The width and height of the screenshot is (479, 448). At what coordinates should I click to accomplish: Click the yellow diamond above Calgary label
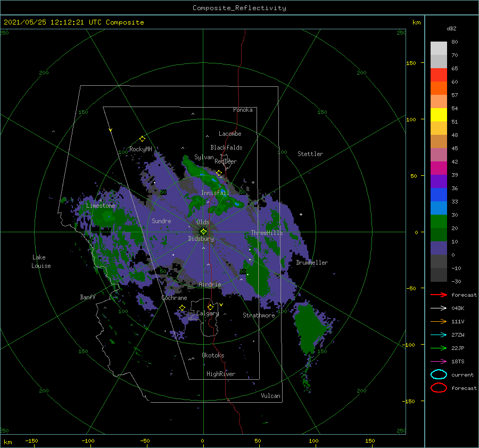210,307
